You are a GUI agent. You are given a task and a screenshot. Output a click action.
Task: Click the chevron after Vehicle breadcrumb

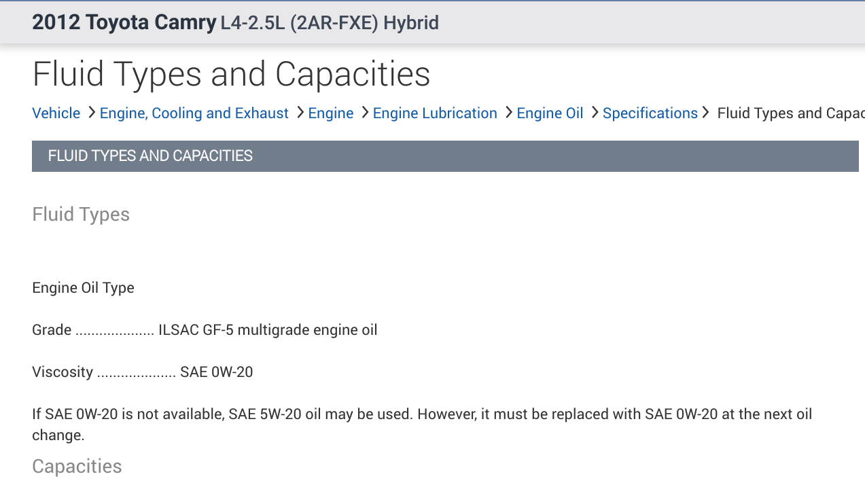(91, 113)
